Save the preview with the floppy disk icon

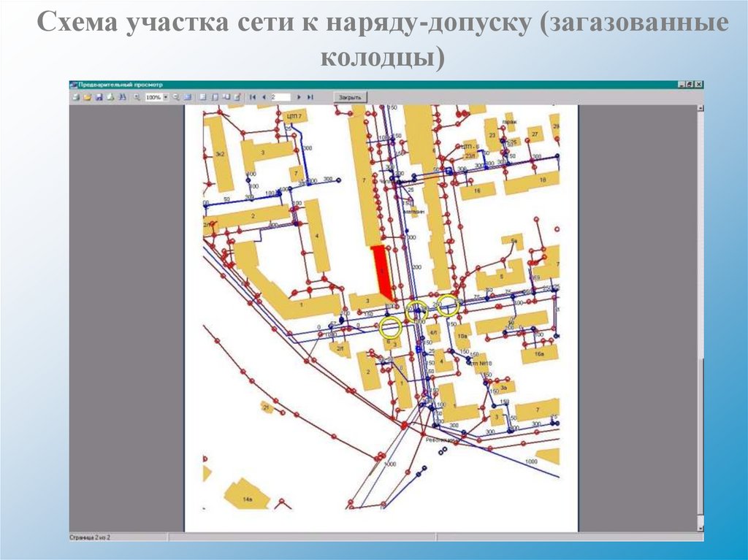coord(99,97)
